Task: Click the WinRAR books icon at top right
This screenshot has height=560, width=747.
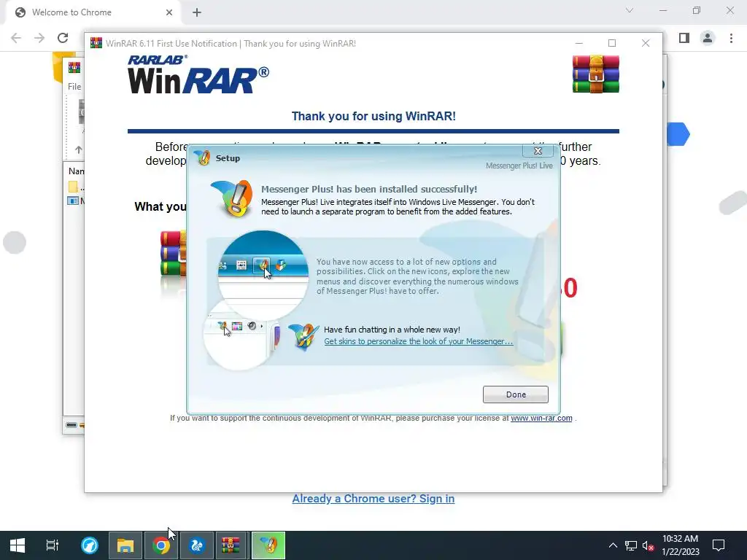Action: [595, 74]
